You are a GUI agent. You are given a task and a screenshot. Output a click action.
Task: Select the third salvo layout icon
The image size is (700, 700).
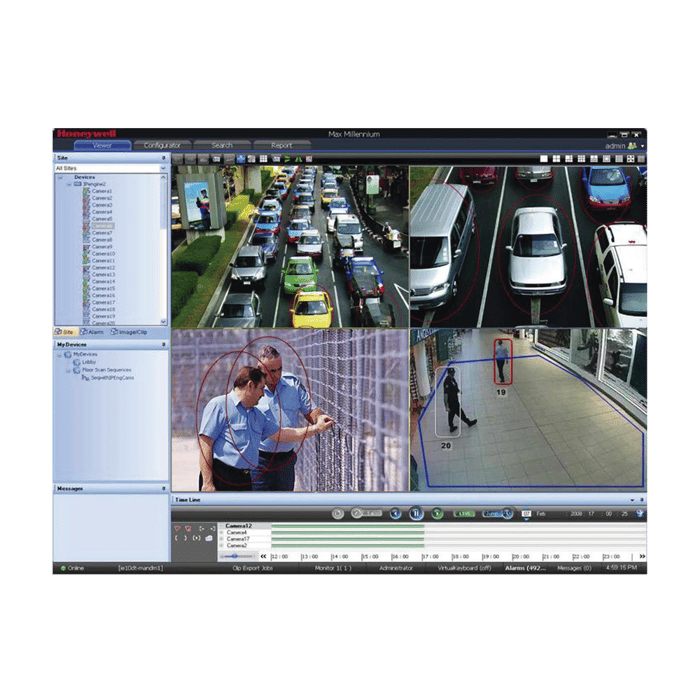[x=569, y=159]
